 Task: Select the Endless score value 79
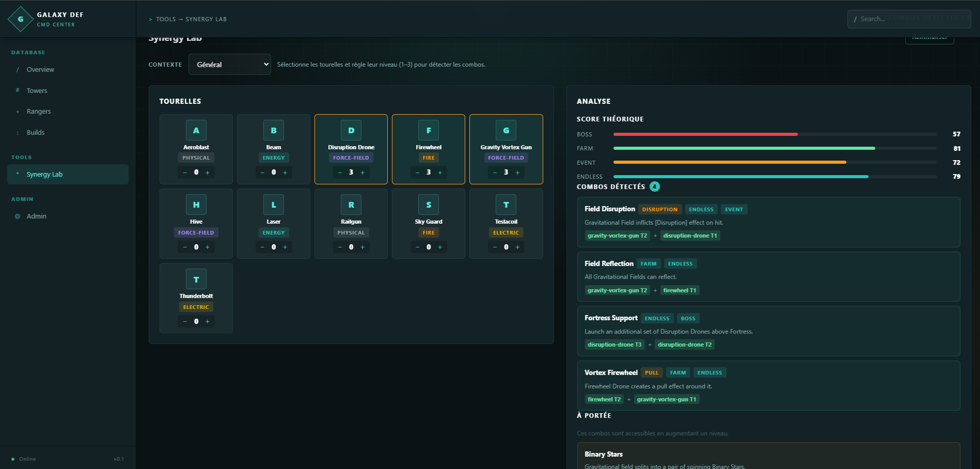click(x=956, y=176)
